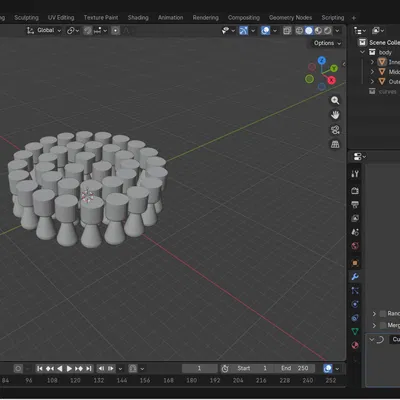Toggle X-ray mode button
Screen dimensions: 400x400
click(287, 31)
